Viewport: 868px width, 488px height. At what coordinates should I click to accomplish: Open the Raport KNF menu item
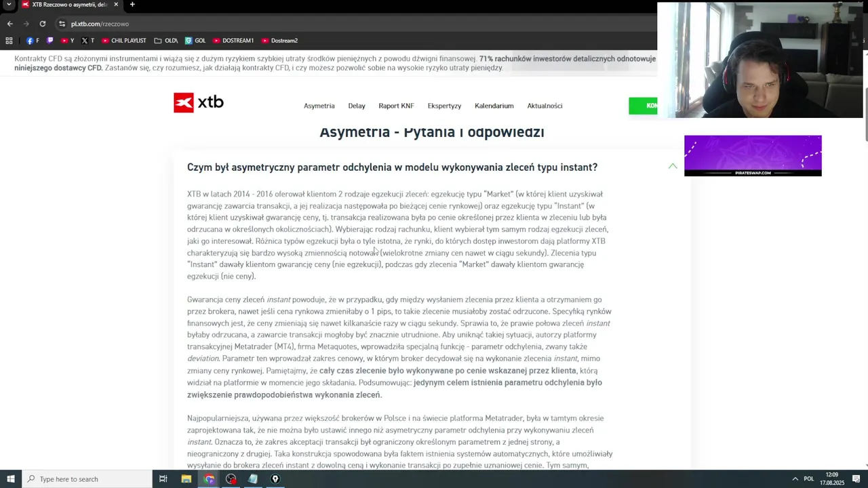point(396,106)
